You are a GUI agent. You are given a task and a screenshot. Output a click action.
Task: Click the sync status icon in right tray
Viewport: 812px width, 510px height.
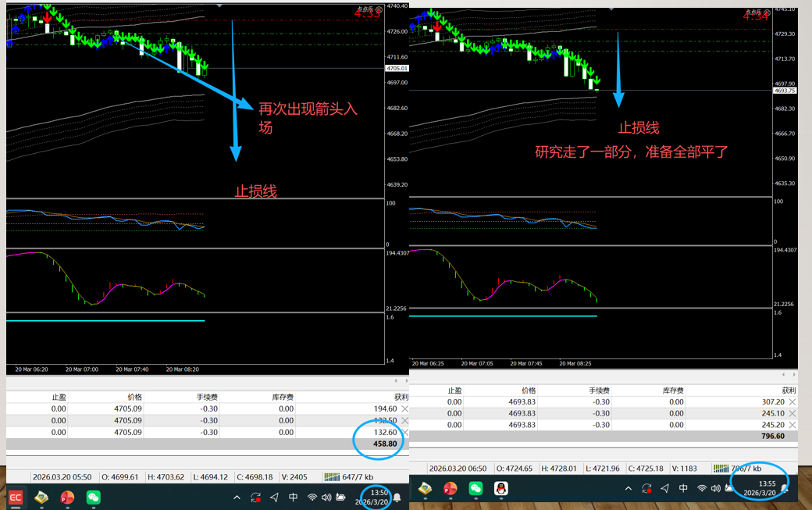pos(646,488)
